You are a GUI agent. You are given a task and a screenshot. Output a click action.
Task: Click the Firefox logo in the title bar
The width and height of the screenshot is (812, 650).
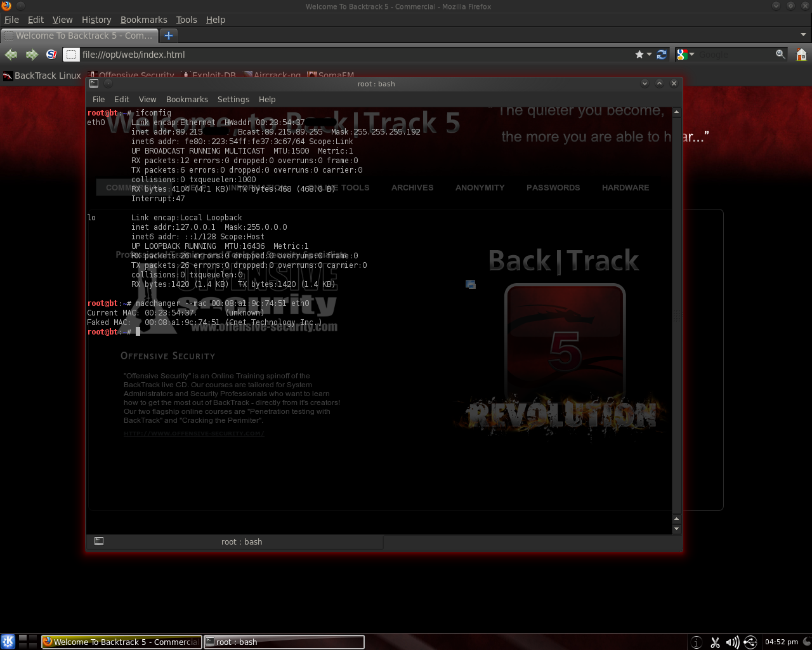coord(6,6)
